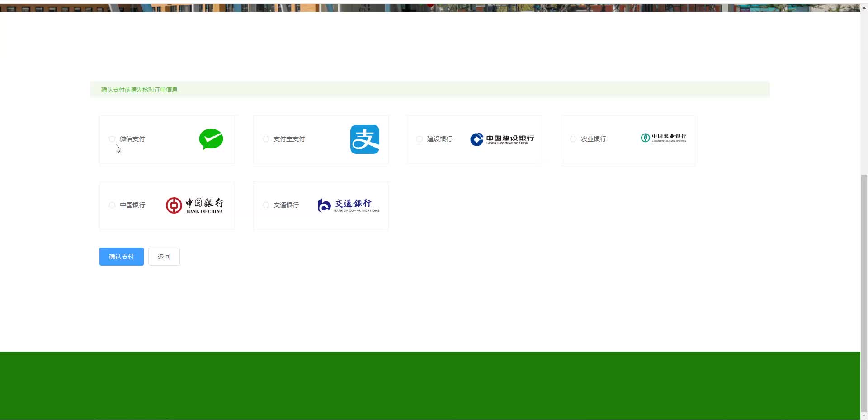This screenshot has width=868, height=420.
Task: Click the 确认支付前请先核对订单信息 notice text
Action: click(139, 90)
